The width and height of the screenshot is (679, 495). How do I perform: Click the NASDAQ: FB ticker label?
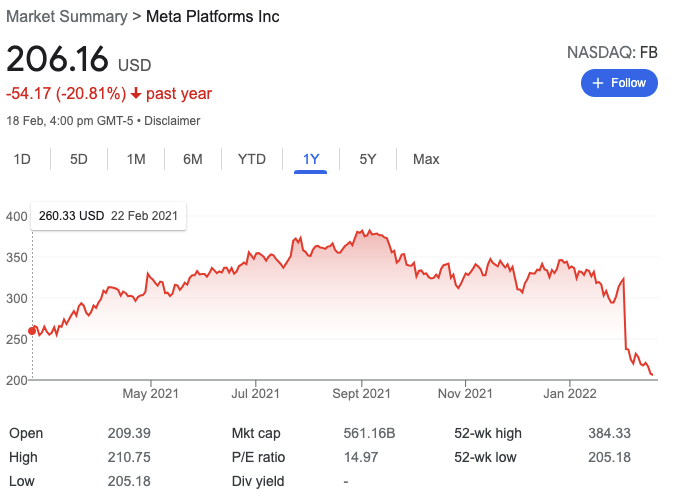(x=612, y=51)
